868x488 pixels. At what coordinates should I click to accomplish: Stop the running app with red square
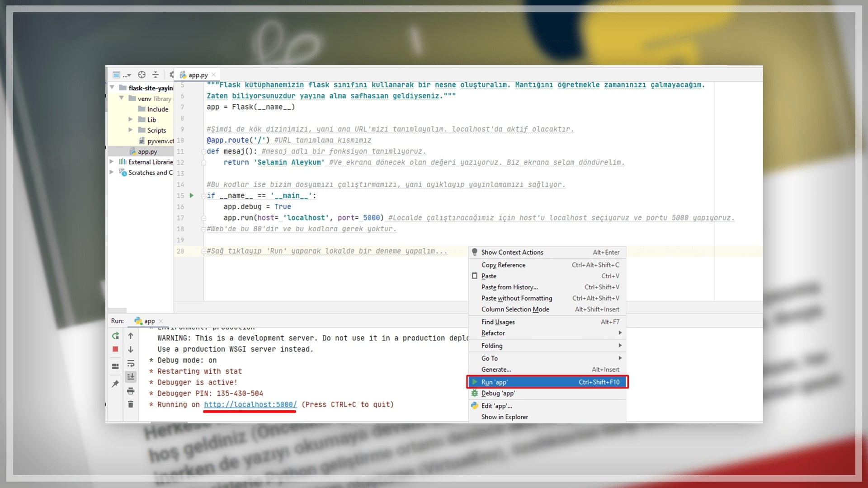115,349
